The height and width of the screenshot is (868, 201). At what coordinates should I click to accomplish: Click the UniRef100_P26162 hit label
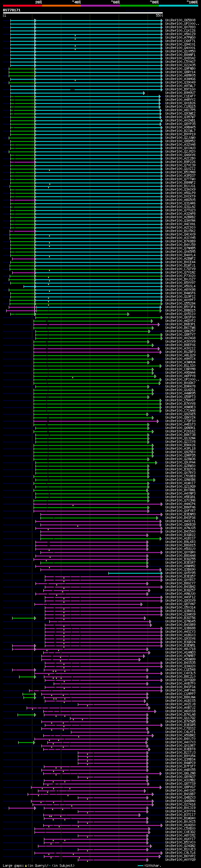tap(180, 431)
